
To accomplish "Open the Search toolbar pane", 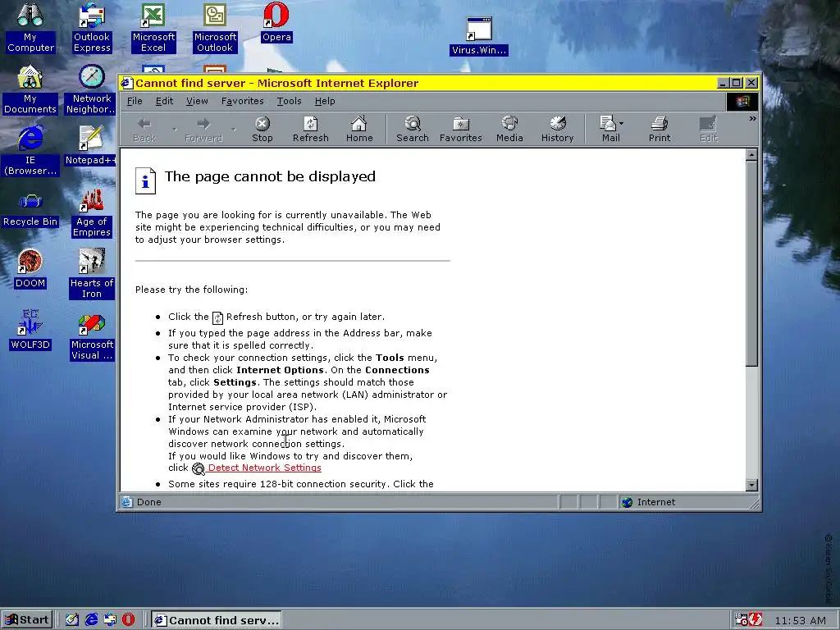I will click(x=412, y=130).
